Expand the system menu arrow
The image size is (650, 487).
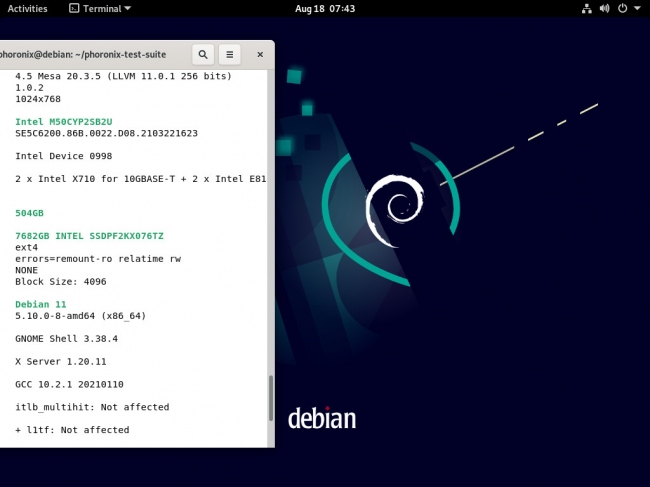pos(637,8)
